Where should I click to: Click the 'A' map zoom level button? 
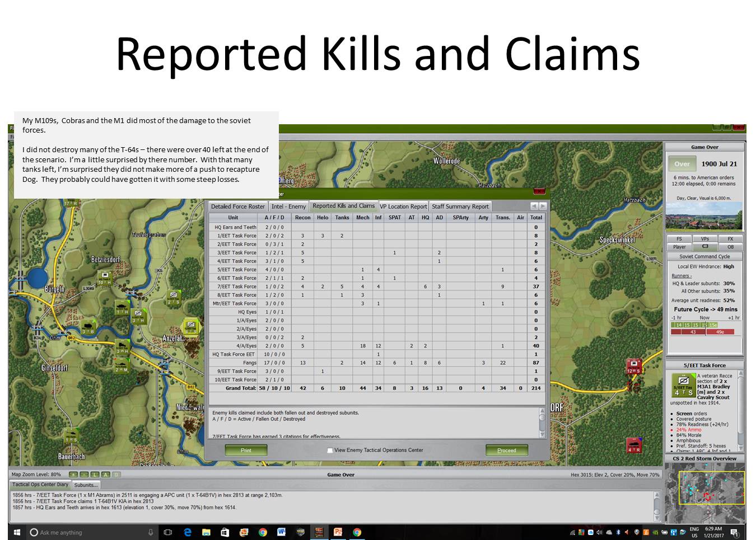[106, 475]
